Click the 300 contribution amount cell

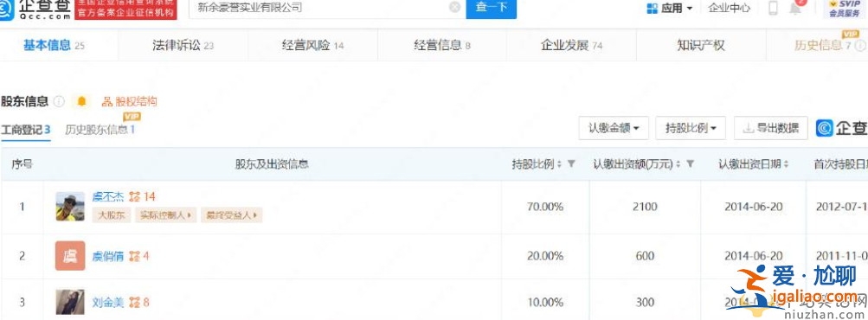pos(645,303)
